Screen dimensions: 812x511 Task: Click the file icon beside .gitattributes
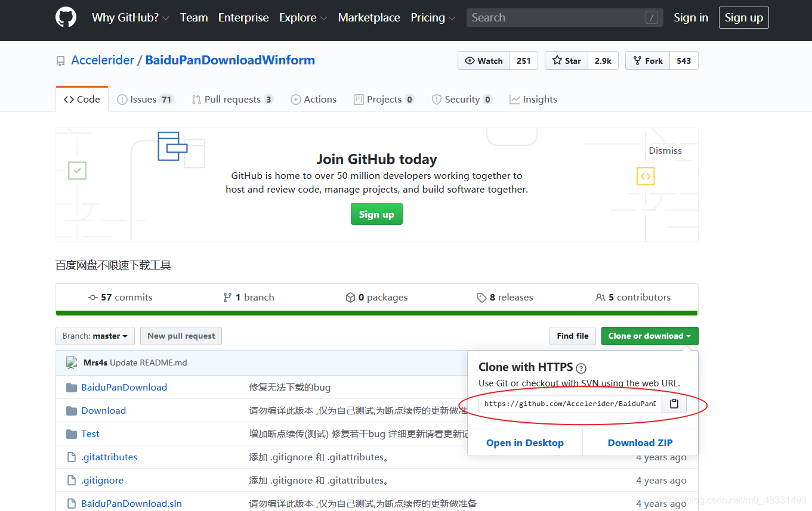(x=72, y=457)
